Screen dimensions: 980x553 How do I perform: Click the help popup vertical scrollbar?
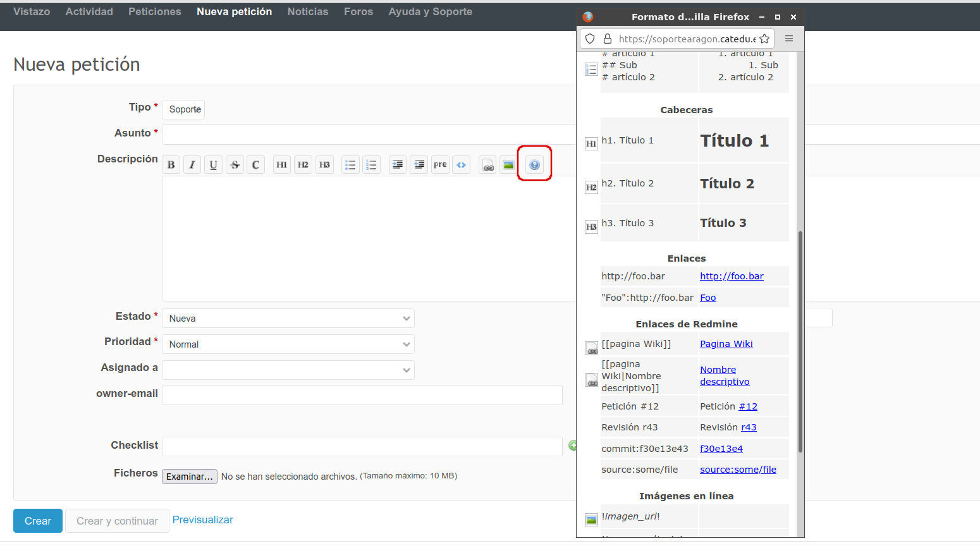[x=800, y=341]
